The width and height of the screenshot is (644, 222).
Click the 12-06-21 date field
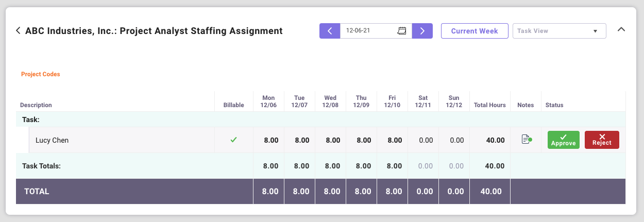point(368,31)
